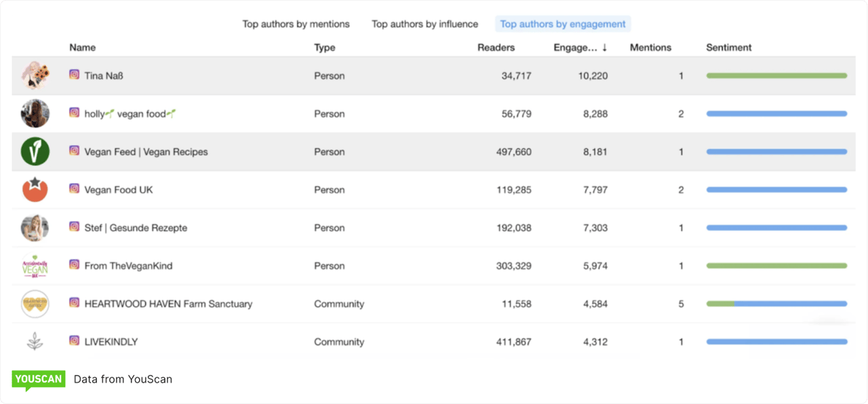Screen dimensions: 868x404
Task: Click HEARTWOOD HAVEN mixed sentiment bar
Action: (776, 304)
